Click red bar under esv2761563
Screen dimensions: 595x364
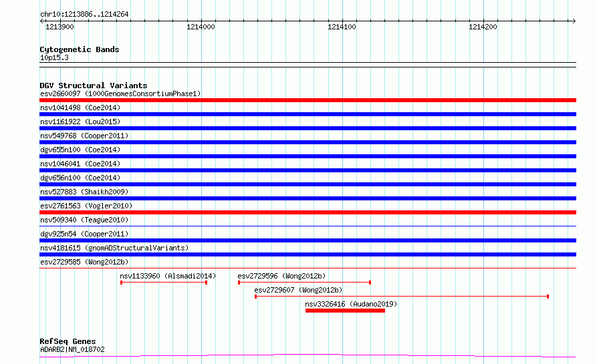click(x=308, y=212)
